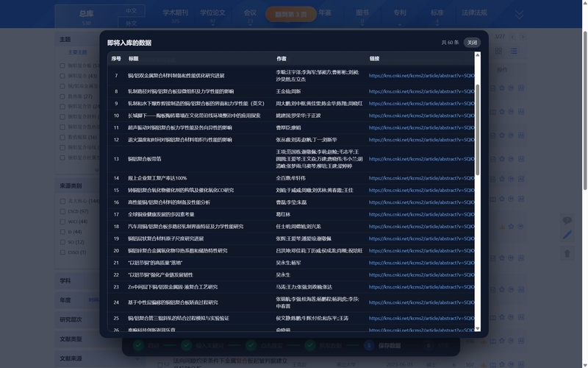Click the 来源类别 section header

tap(71, 186)
